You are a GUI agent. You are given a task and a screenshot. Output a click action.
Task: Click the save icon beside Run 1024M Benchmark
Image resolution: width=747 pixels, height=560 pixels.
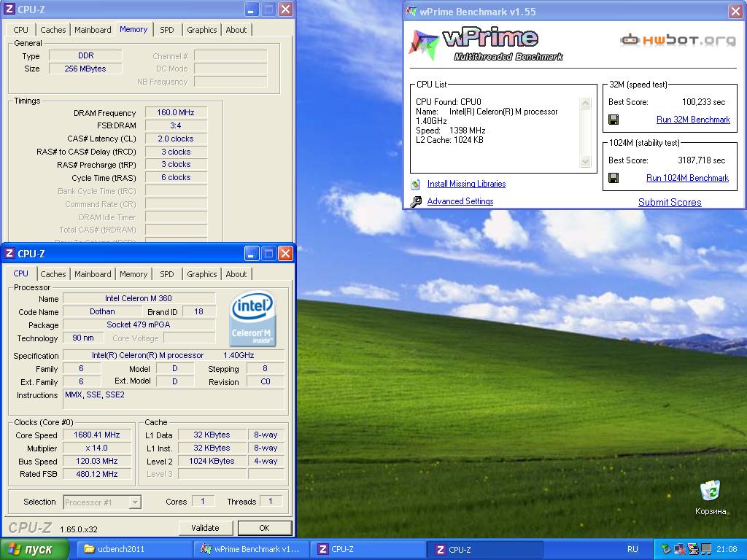[614, 178]
